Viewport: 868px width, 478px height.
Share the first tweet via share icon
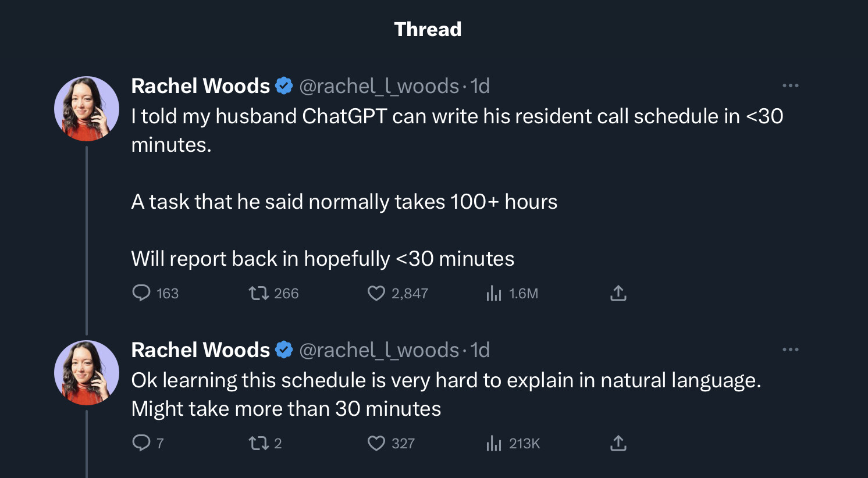pos(618,293)
